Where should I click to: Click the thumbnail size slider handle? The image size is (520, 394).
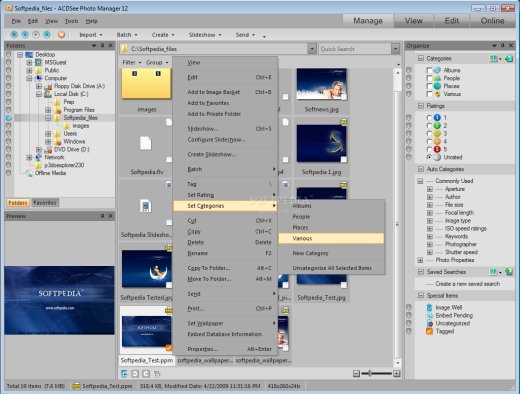pyautogui.click(x=370, y=374)
